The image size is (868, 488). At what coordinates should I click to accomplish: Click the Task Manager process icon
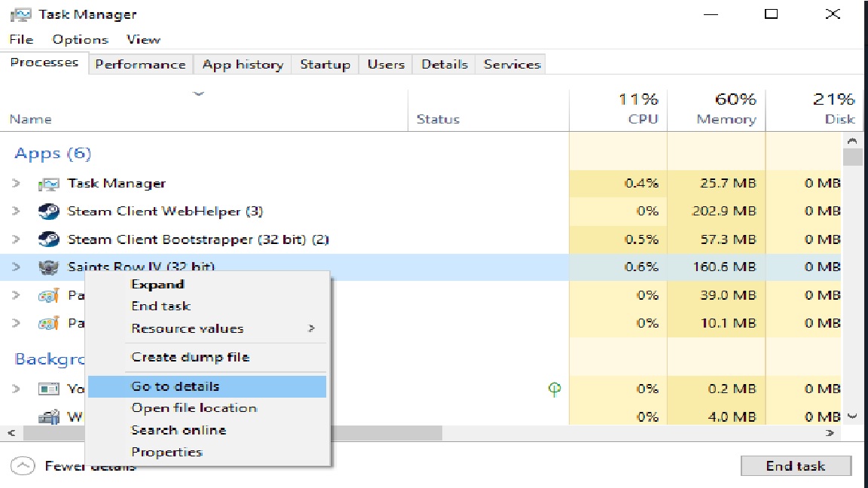coord(49,184)
